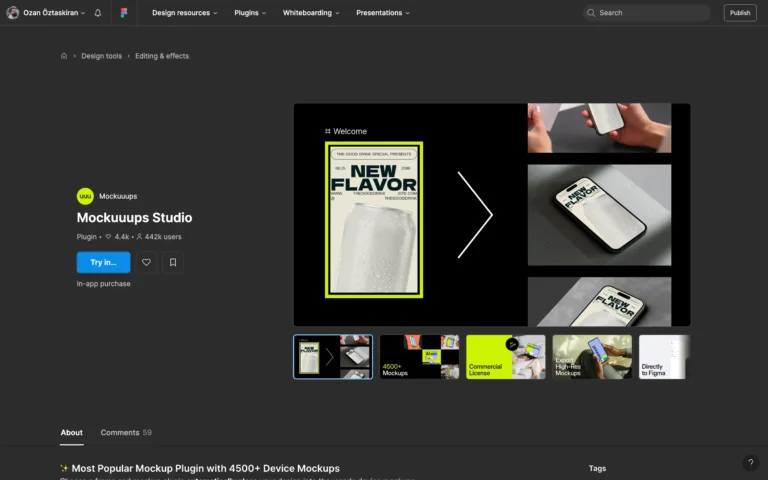Expand the Design resources menu

pyautogui.click(x=185, y=13)
